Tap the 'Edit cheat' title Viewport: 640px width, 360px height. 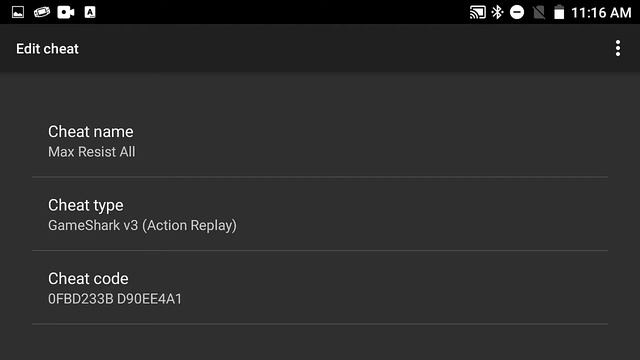pyautogui.click(x=47, y=49)
